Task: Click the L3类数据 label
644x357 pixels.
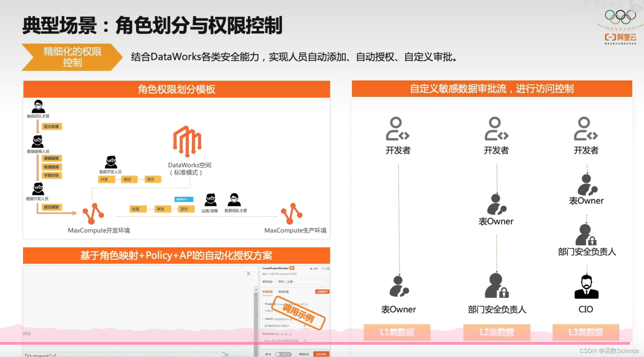Action: pyautogui.click(x=586, y=332)
